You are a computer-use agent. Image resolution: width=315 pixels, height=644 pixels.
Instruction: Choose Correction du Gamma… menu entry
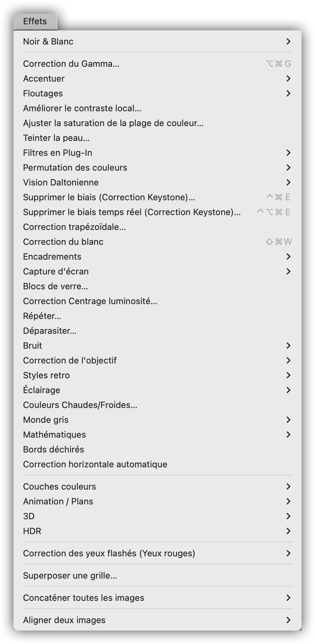(71, 64)
